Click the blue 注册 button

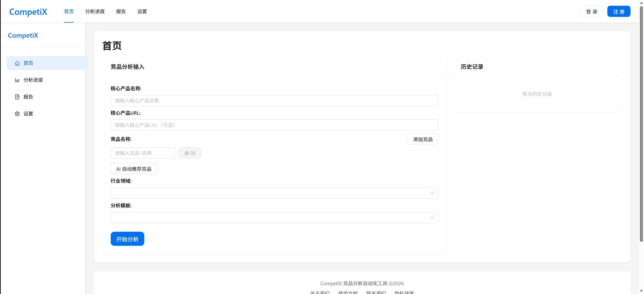(619, 12)
